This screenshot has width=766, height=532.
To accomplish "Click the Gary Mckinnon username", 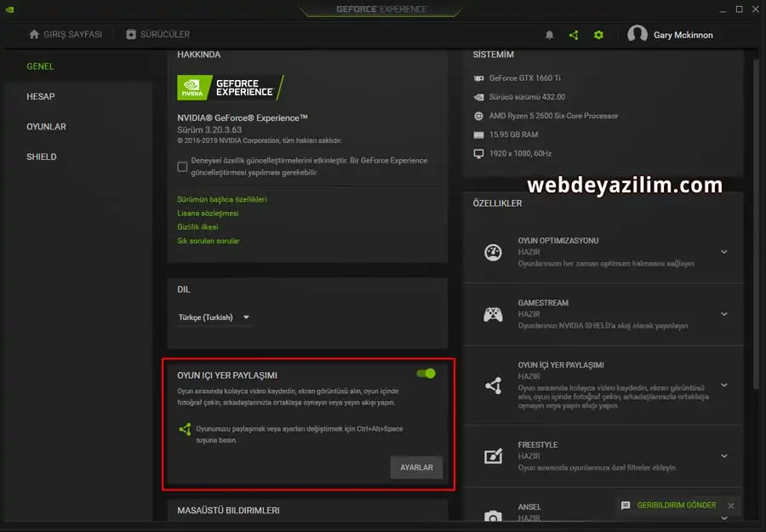I will (x=683, y=35).
